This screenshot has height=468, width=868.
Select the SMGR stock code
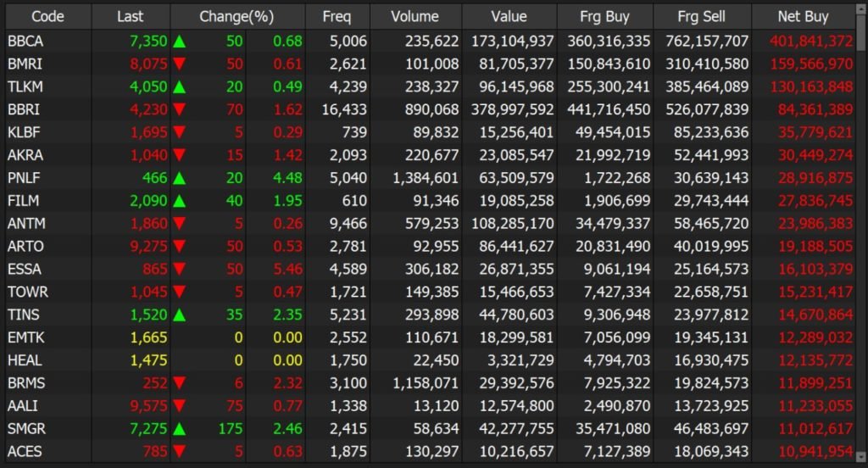point(26,429)
